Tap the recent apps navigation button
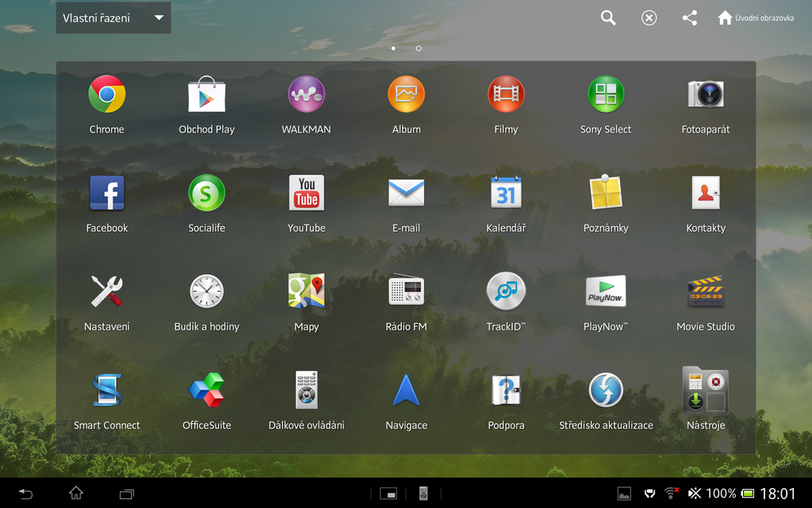The height and width of the screenshot is (508, 812). (x=126, y=493)
